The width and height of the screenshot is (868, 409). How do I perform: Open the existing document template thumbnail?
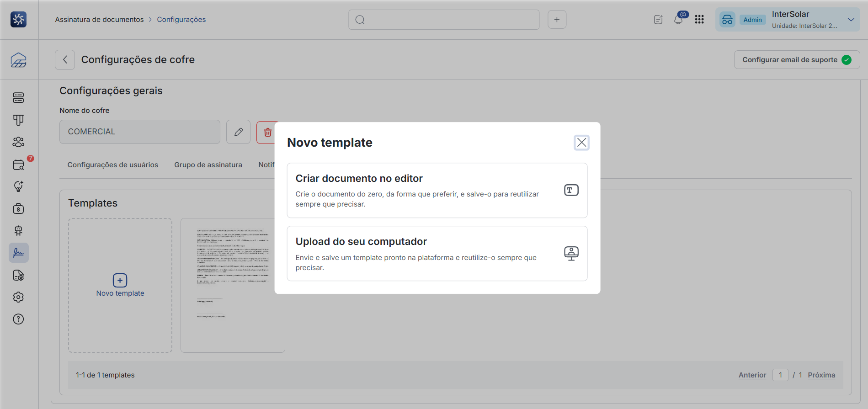pos(233,286)
